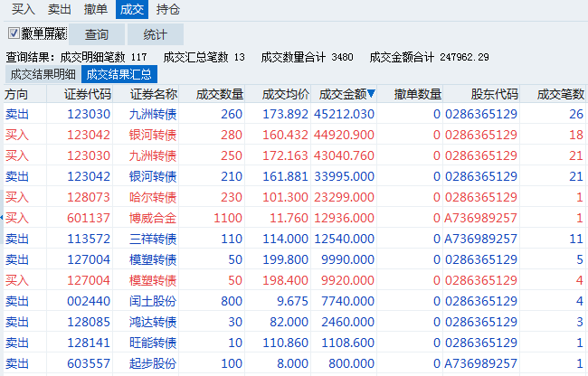Select price 160.432 cell
Image resolution: width=588 pixels, height=376 pixels.
(x=285, y=135)
